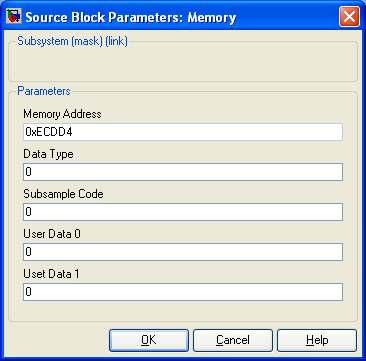366x361 pixels.
Task: Click the Data Type label
Action: point(48,154)
